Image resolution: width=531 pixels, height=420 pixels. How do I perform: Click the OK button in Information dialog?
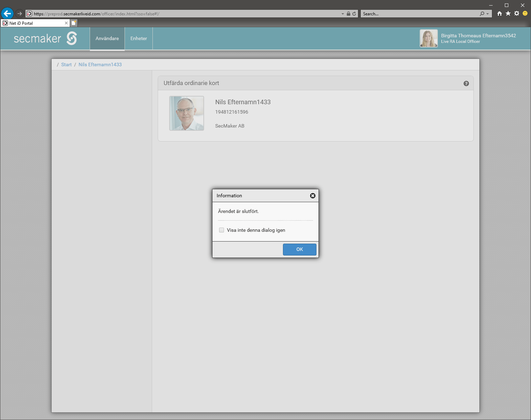tap(299, 250)
